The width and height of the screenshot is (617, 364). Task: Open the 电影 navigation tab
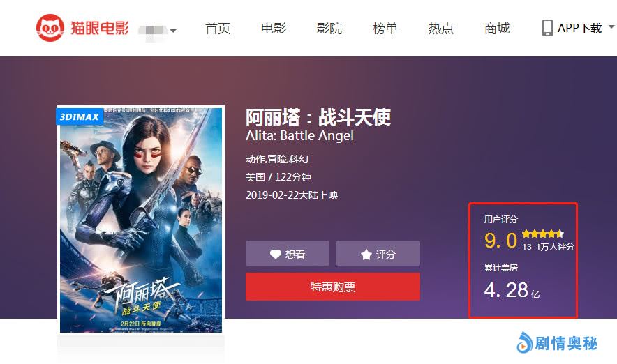pos(273,29)
